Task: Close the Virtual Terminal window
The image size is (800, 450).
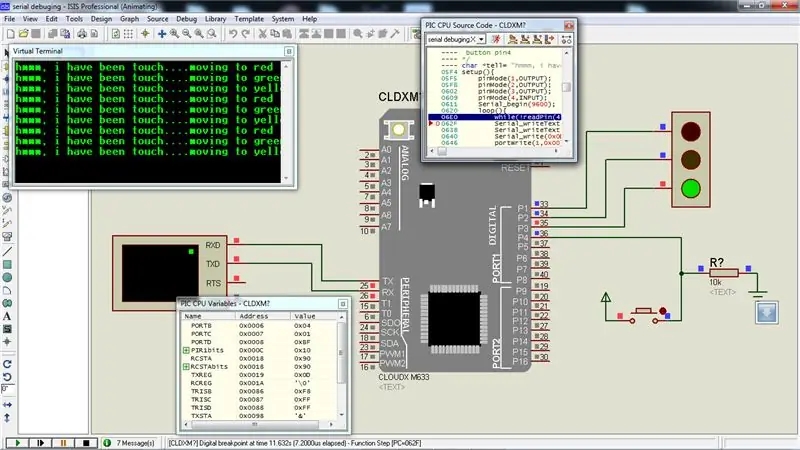Action: point(289,52)
